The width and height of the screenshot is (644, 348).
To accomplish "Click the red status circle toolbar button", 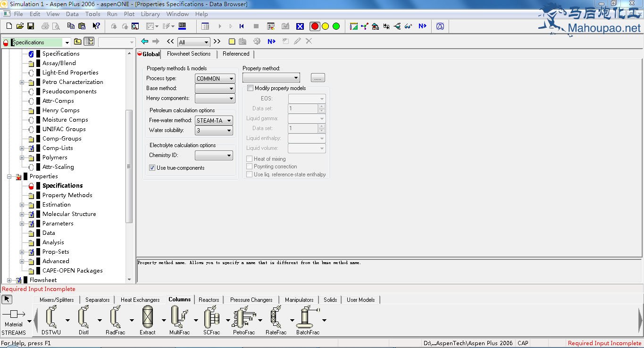I will point(315,26).
